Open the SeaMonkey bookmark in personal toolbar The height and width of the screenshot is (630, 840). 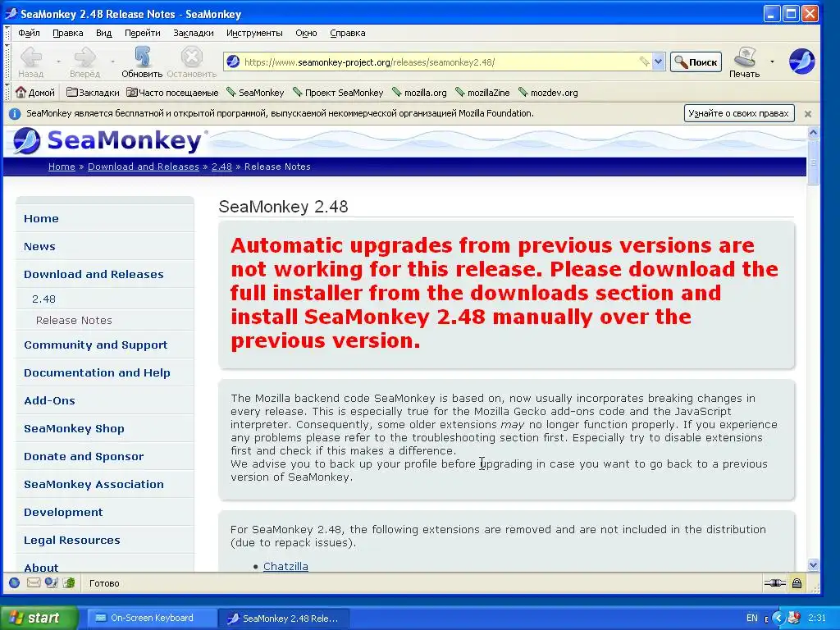[x=255, y=93]
